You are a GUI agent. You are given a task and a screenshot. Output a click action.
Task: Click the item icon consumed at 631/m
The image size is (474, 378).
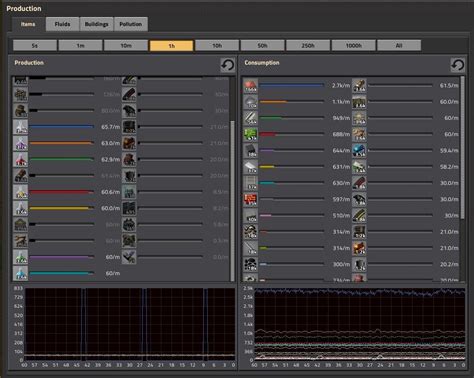tap(250, 167)
